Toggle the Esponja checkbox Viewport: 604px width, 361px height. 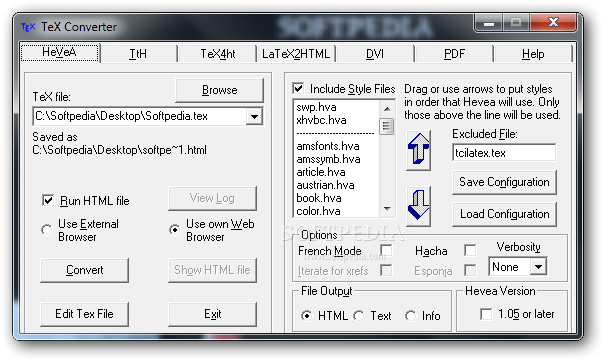point(470,270)
